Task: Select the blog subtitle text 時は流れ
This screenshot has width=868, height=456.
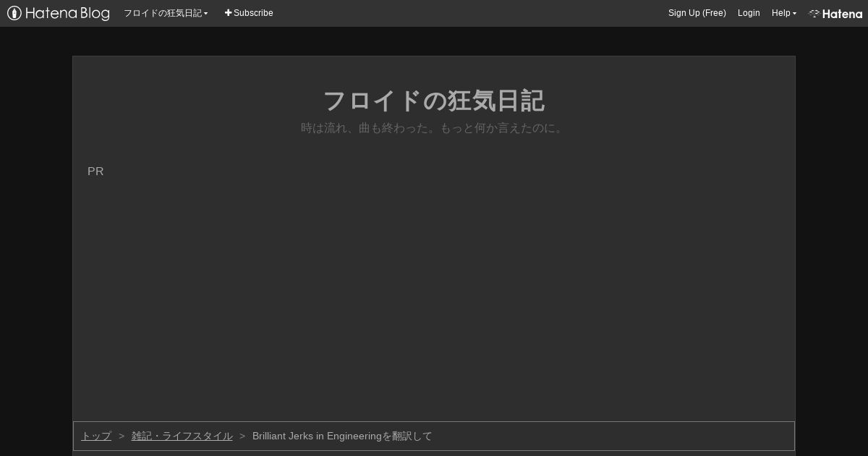Action: pyautogui.click(x=433, y=128)
